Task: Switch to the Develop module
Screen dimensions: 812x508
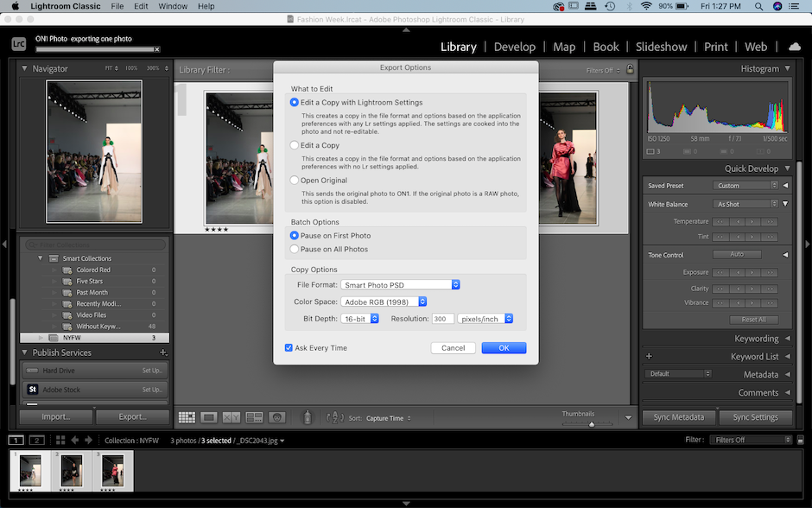Action: tap(515, 47)
